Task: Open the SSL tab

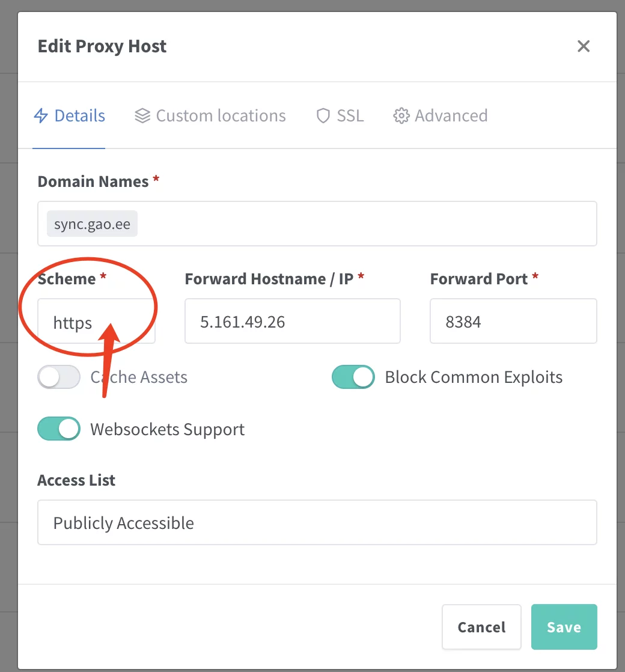Action: click(350, 116)
